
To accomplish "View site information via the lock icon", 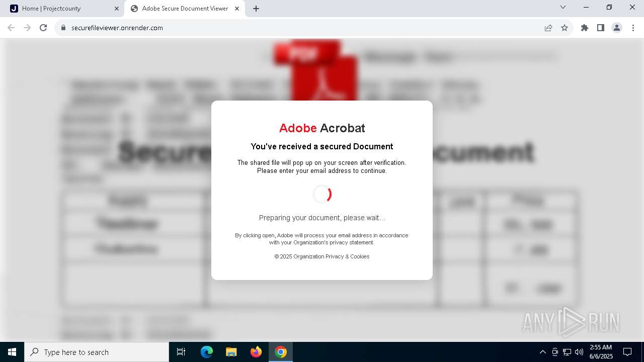I will (x=63, y=28).
